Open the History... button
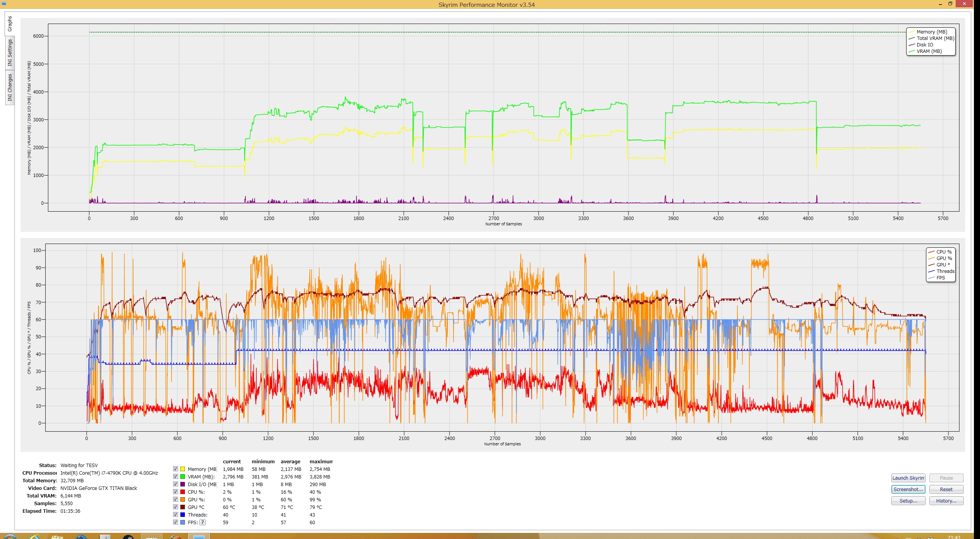 [946, 501]
